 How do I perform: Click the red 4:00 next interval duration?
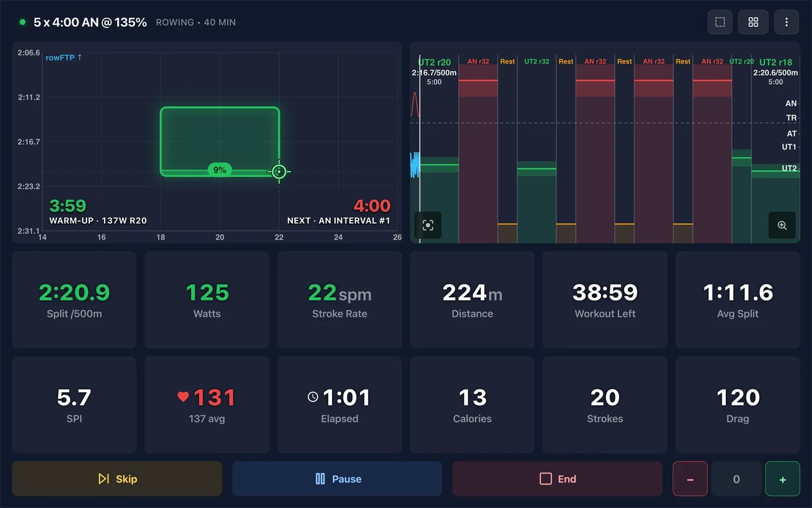coord(372,206)
